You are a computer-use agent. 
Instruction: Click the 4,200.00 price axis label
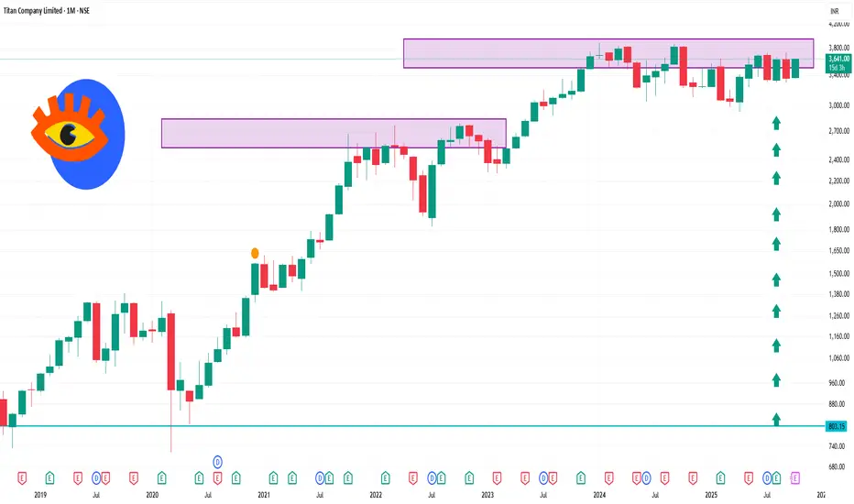tap(834, 26)
